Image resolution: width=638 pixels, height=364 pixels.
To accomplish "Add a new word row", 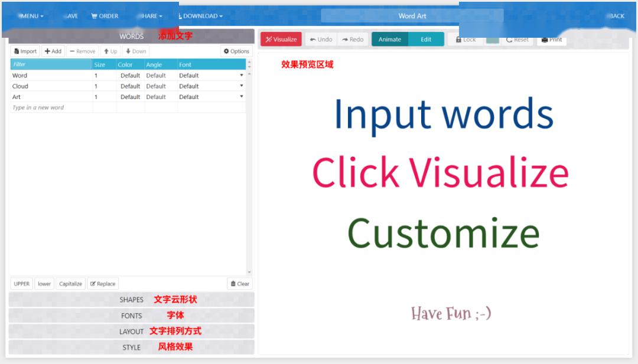I will click(x=53, y=51).
